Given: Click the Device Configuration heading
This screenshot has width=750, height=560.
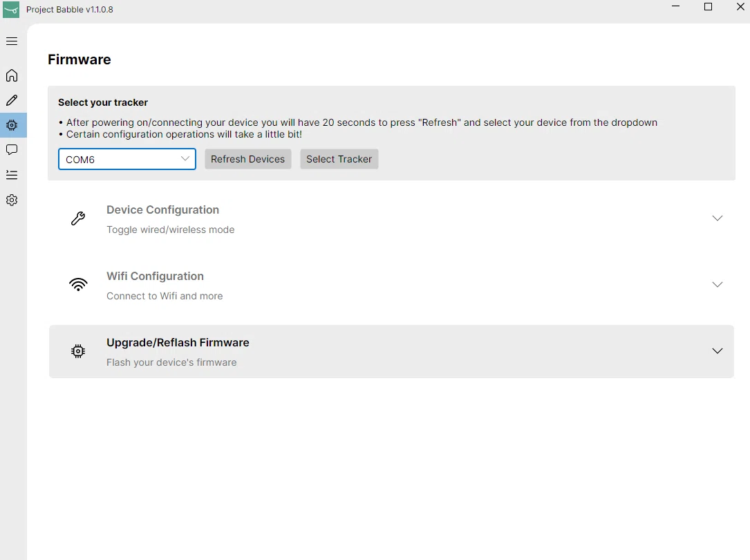Looking at the screenshot, I should pos(162,210).
